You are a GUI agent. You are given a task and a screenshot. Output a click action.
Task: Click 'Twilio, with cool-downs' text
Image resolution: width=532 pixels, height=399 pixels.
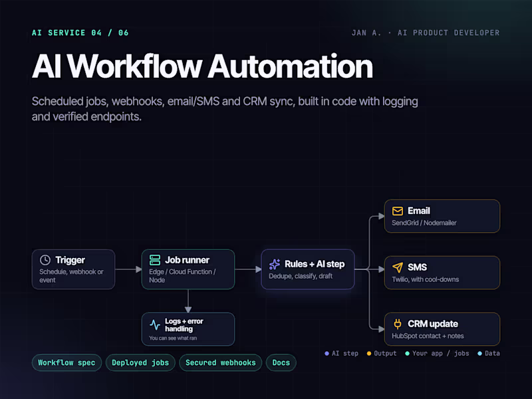[425, 279]
